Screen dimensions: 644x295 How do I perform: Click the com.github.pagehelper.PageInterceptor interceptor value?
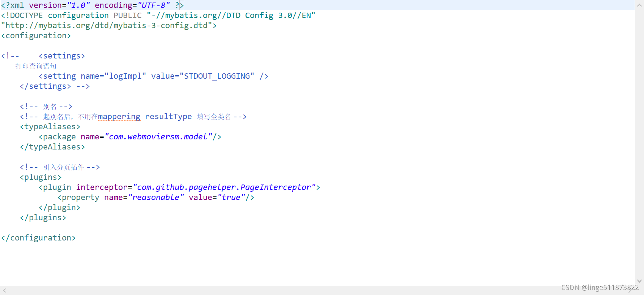[224, 187]
